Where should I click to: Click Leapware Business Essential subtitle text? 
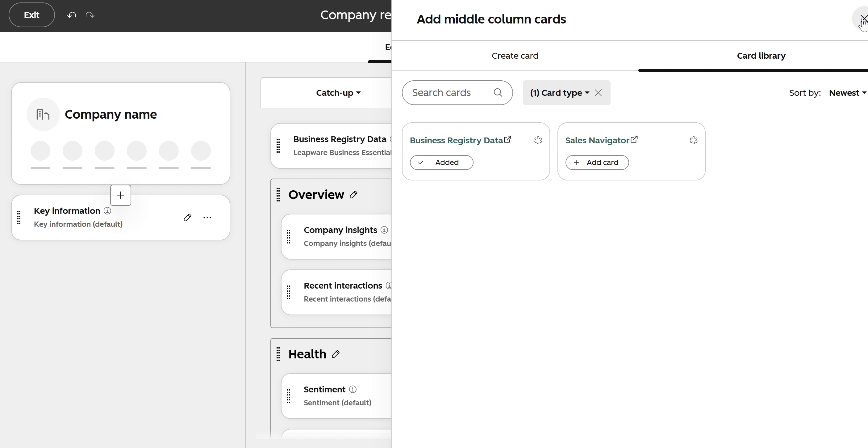coord(342,153)
